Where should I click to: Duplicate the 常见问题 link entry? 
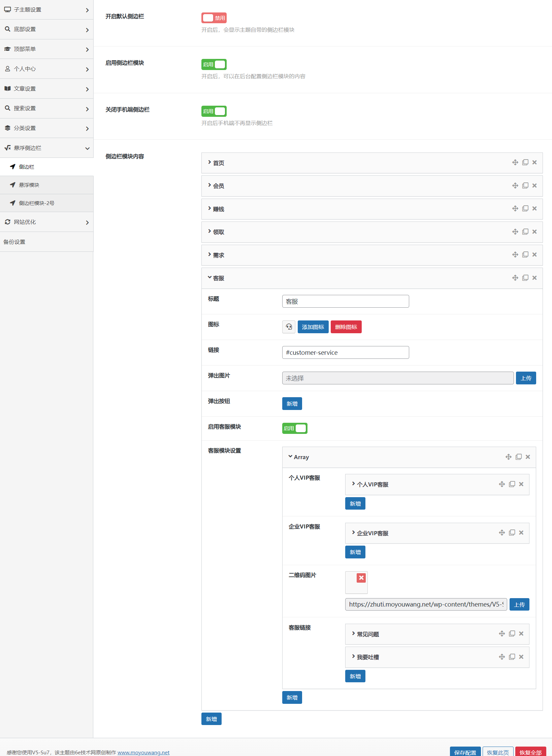pyautogui.click(x=512, y=633)
